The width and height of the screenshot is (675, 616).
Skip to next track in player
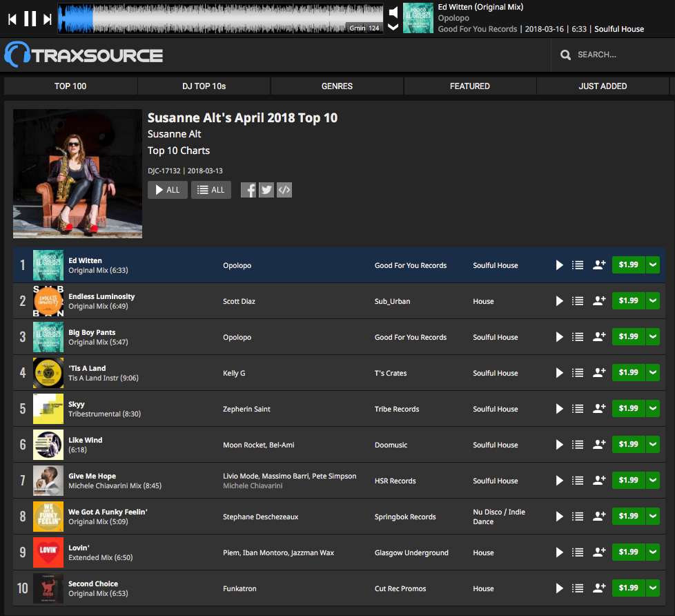tap(48, 19)
